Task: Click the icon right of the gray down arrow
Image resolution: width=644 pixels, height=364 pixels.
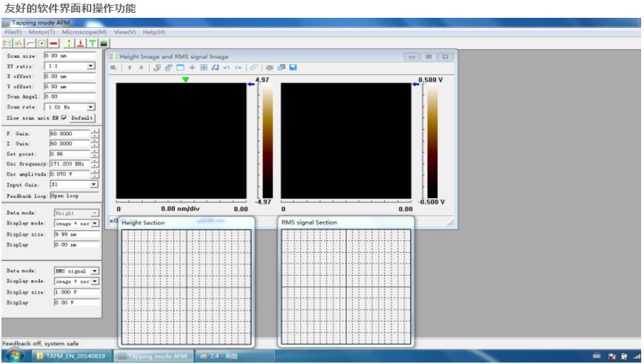Action: (156, 68)
